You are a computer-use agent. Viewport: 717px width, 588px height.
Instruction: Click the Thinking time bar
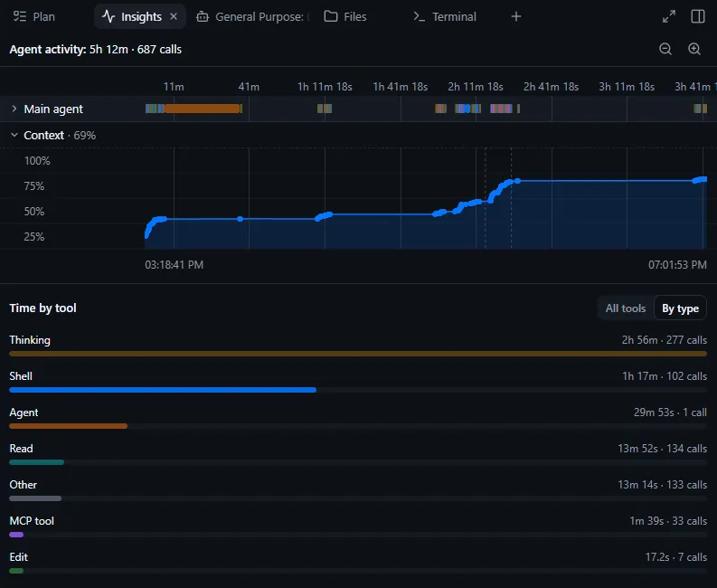[x=358, y=354]
